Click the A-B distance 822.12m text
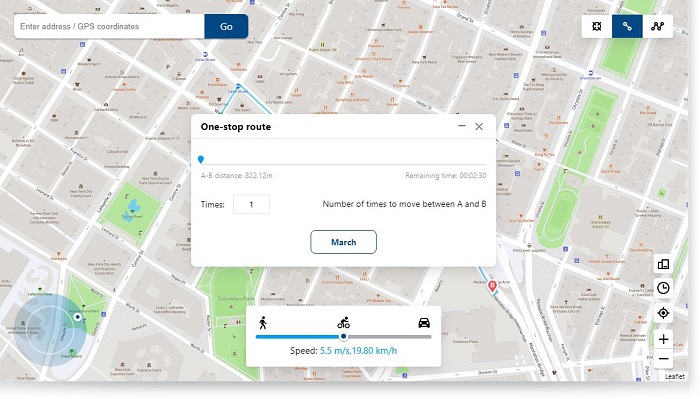This screenshot has width=700, height=399. coord(237,175)
